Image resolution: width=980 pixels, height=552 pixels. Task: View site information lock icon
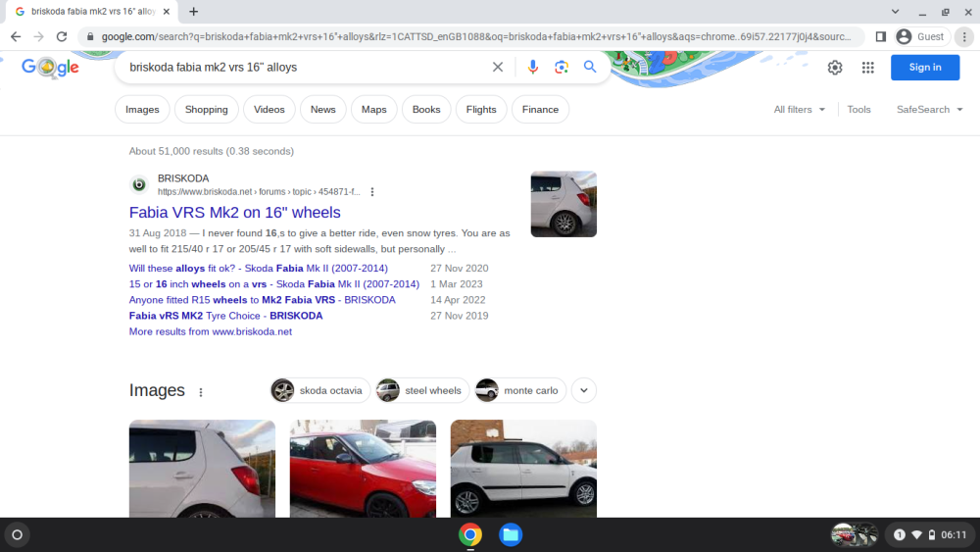point(90,37)
